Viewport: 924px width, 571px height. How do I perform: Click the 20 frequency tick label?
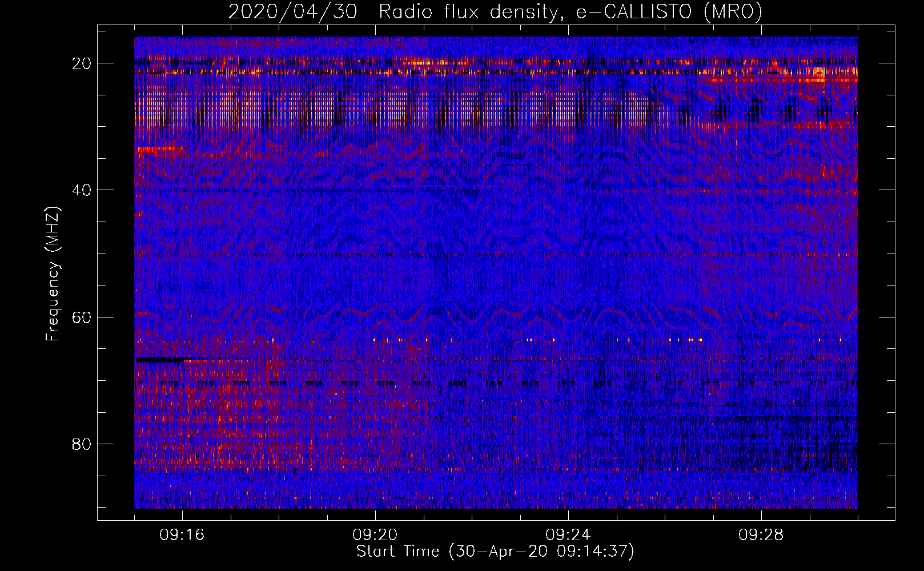pyautogui.click(x=82, y=63)
